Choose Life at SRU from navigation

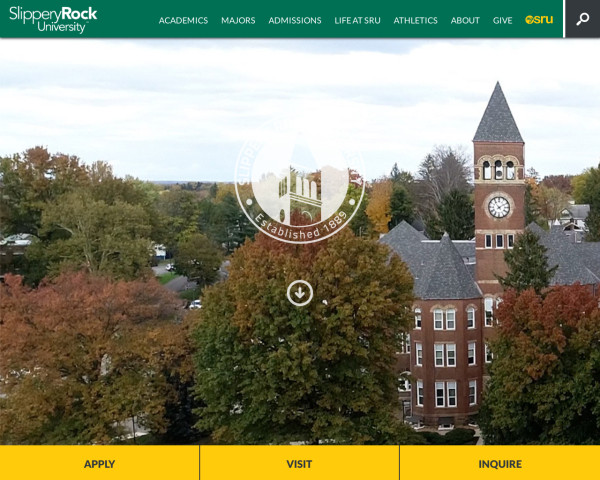(x=357, y=20)
